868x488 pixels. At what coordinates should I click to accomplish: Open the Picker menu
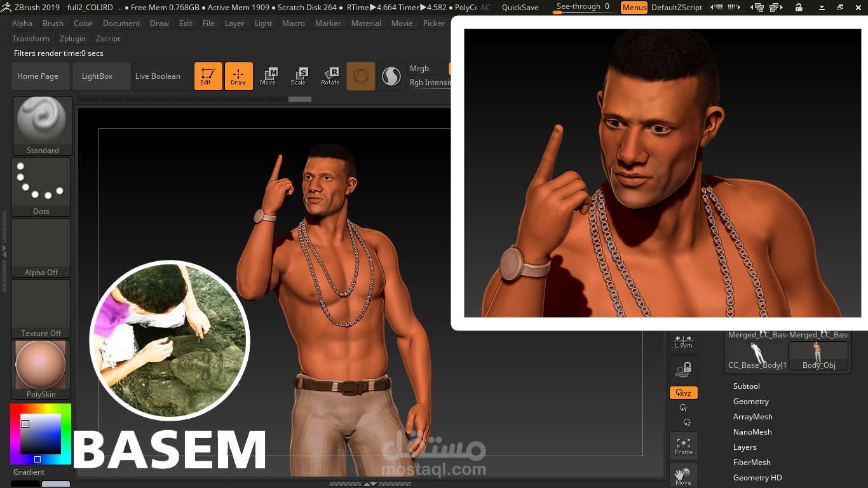(x=434, y=24)
